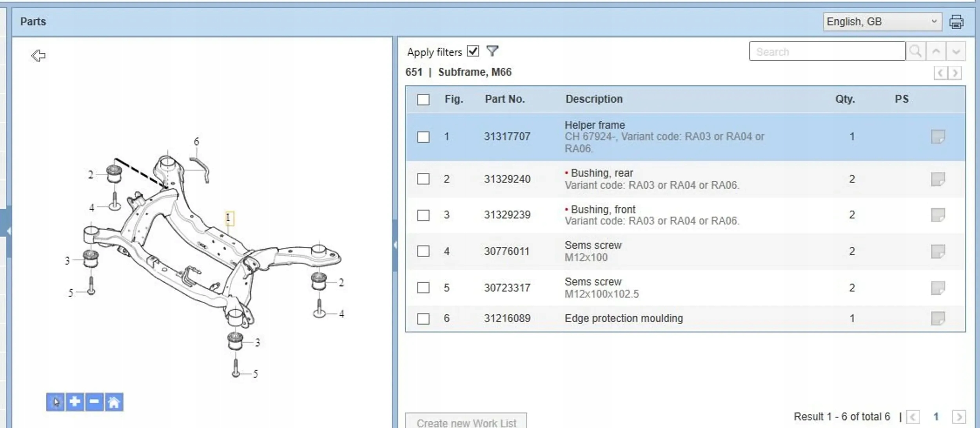The image size is (980, 428).
Task: Select the pointer tool below the diagram
Action: 55,402
